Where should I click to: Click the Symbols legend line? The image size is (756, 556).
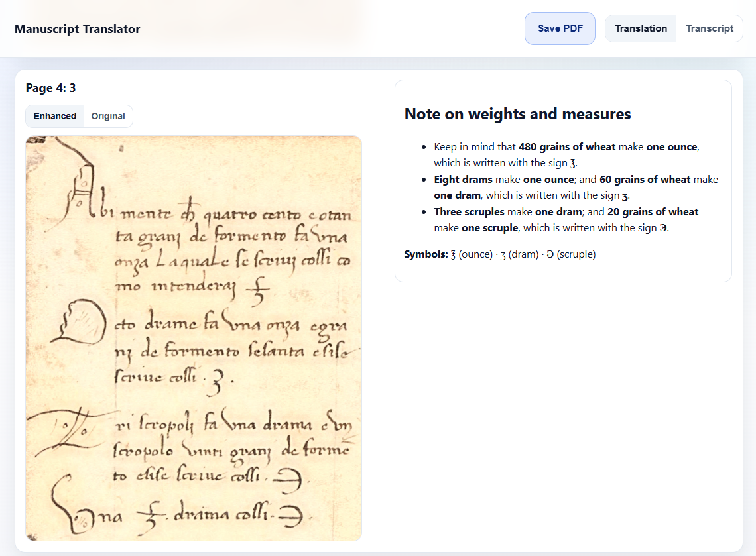click(x=499, y=254)
